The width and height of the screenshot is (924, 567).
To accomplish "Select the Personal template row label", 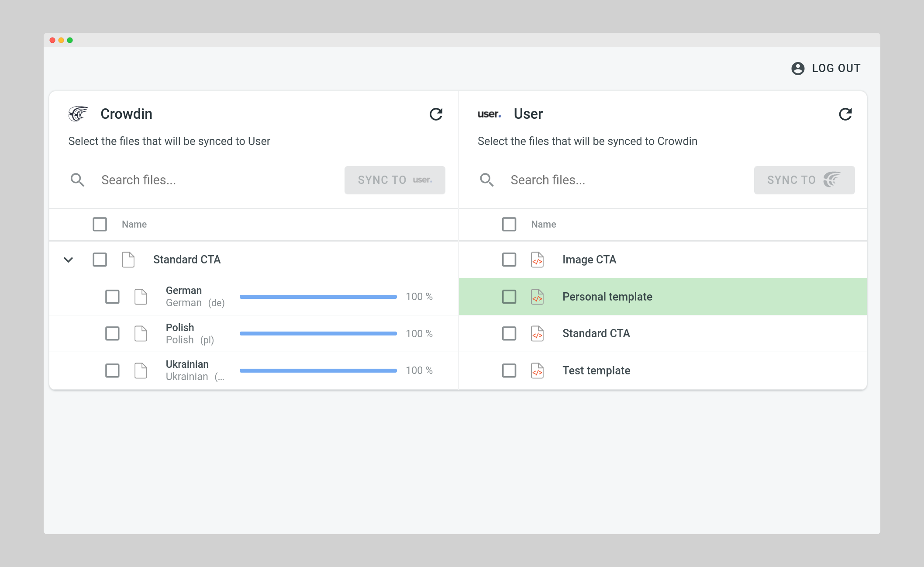I will pyautogui.click(x=607, y=297).
